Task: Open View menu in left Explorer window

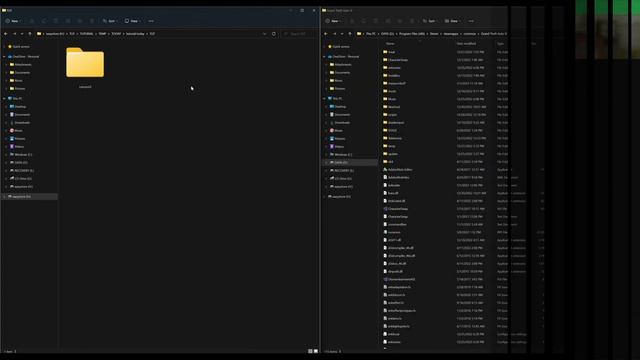Action: pos(132,21)
